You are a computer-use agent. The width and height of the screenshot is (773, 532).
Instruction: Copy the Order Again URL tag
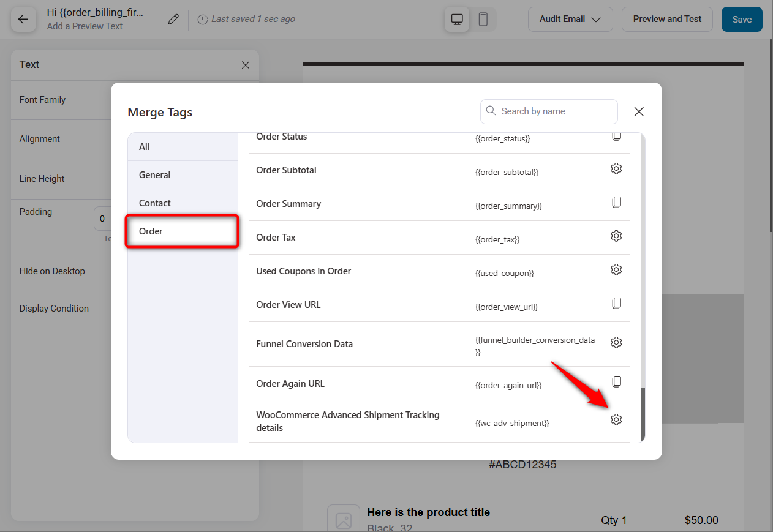click(x=616, y=381)
